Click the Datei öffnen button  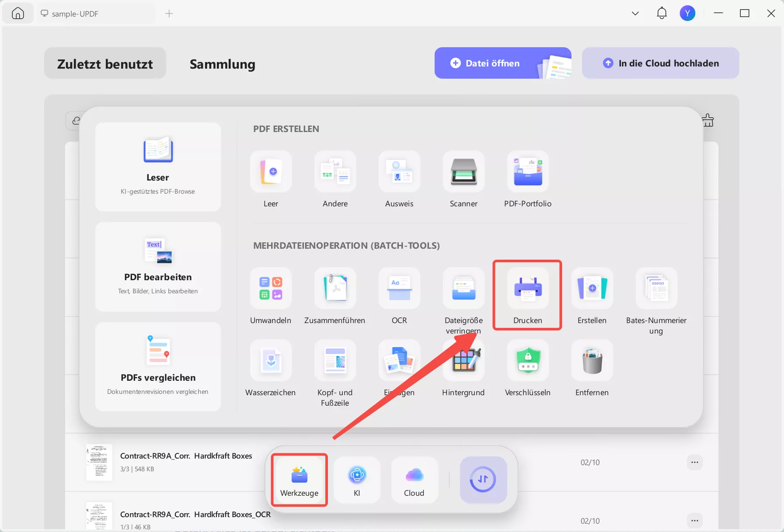coord(503,63)
